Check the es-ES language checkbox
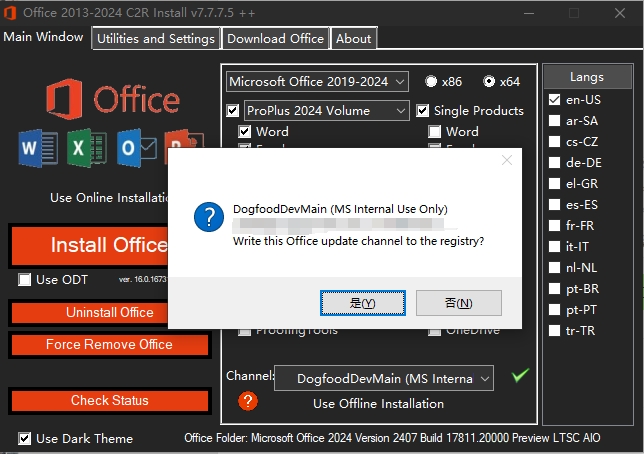This screenshot has height=454, width=644. pos(554,204)
